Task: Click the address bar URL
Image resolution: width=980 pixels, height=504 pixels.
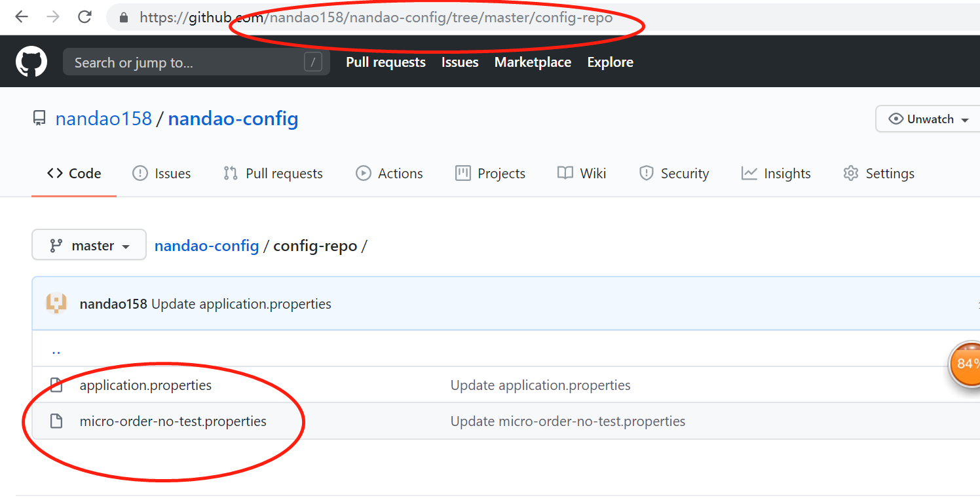Action: click(x=376, y=18)
